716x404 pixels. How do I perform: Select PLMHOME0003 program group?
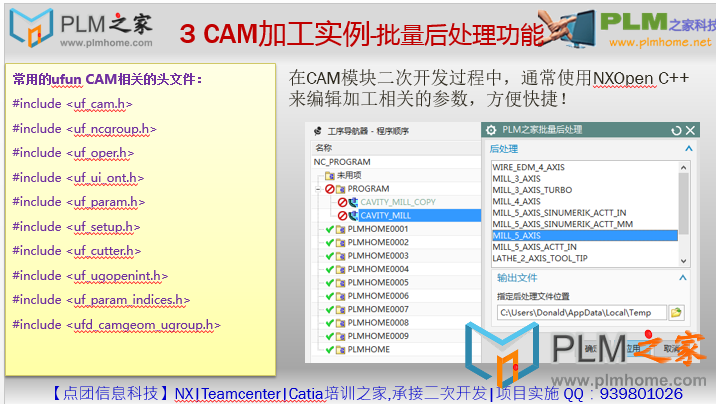[378, 256]
